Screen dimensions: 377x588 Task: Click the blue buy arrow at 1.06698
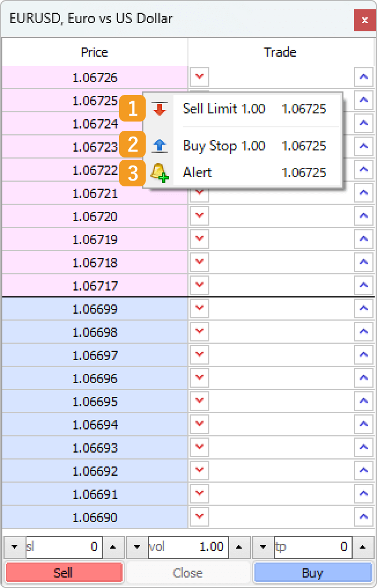(x=364, y=332)
